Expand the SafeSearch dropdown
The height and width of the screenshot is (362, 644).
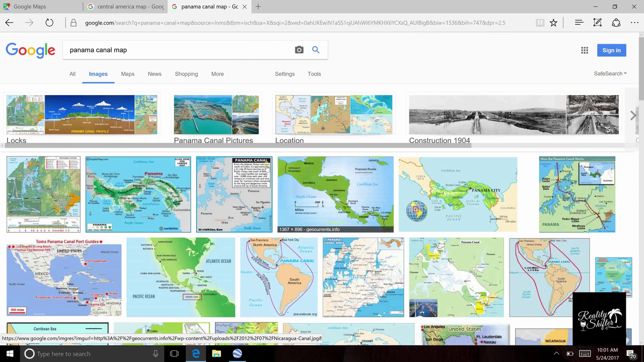point(610,73)
